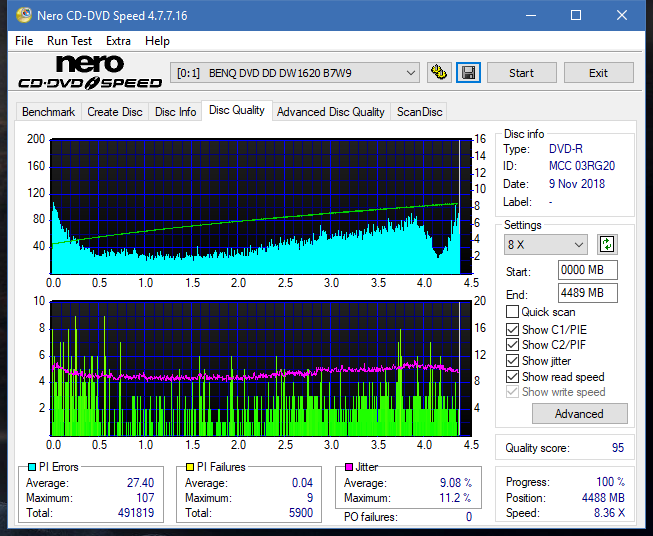Switch to the Disc Info tab
This screenshot has width=653, height=536.
click(x=175, y=112)
